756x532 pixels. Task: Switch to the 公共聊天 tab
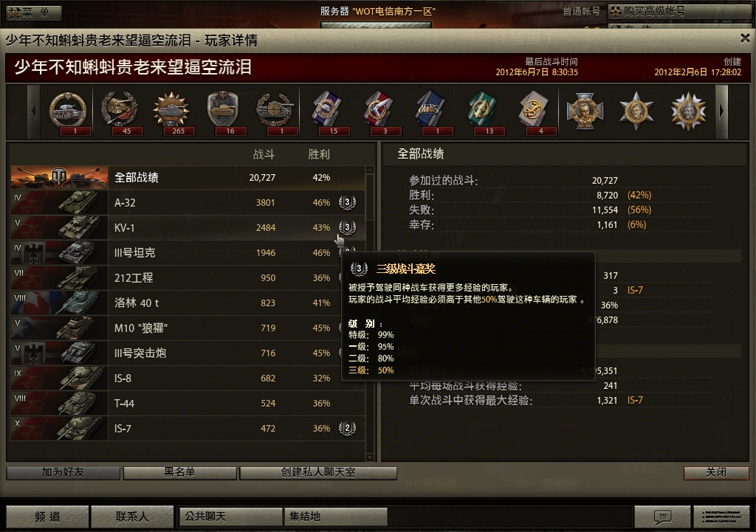coord(230,517)
